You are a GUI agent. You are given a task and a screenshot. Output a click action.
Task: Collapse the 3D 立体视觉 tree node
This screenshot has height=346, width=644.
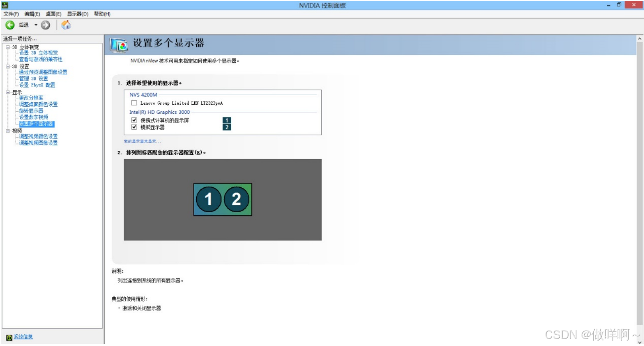[8, 47]
